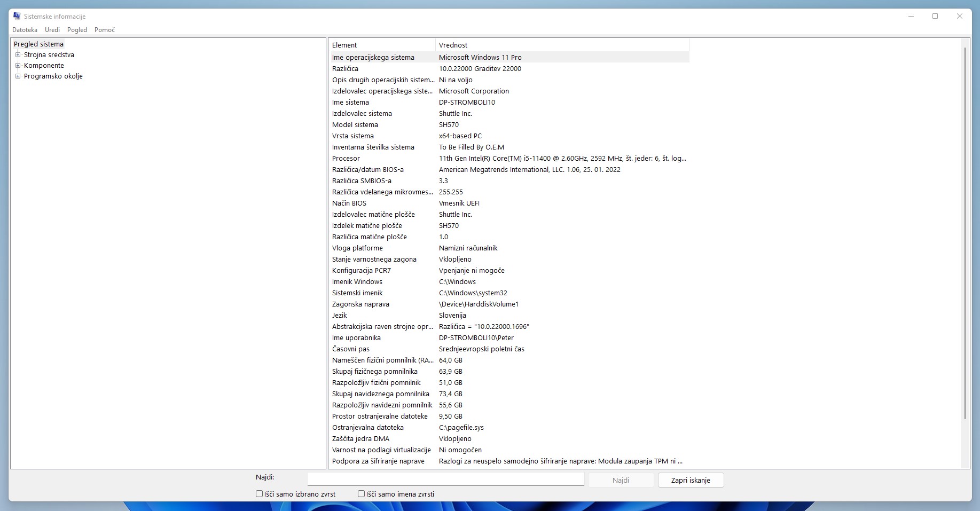
Task: Select the Procesor row label
Action: tap(346, 158)
